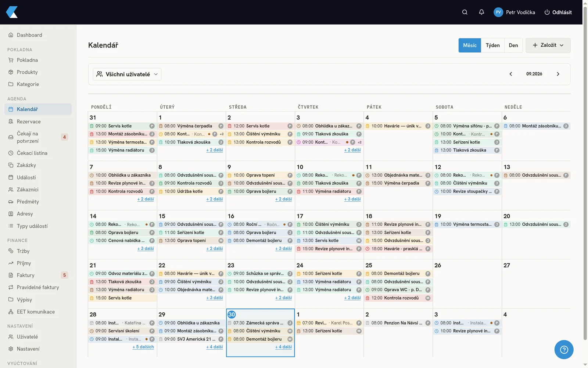This screenshot has height=368, width=588.
Task: Switch to the Měsíc view tab
Action: tap(470, 45)
